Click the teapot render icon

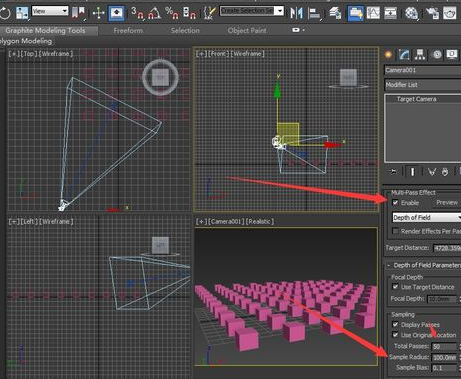[x=450, y=13]
